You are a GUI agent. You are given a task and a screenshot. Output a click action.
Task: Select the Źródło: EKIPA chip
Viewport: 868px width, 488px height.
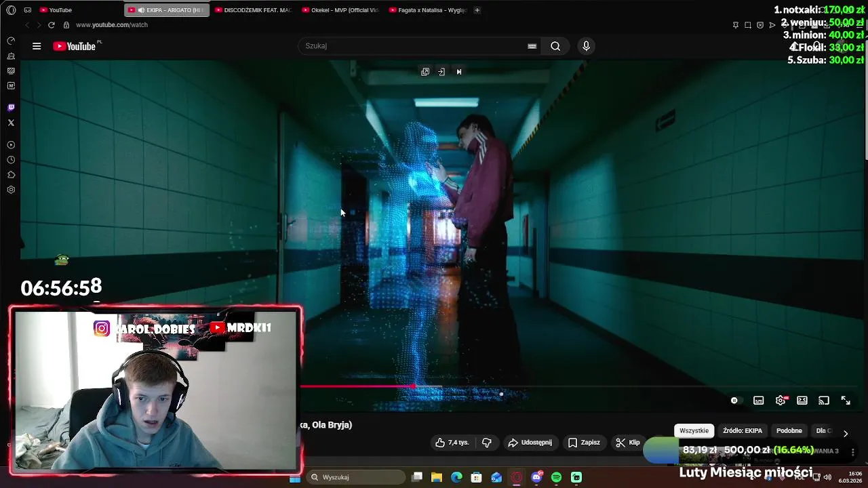tap(743, 431)
